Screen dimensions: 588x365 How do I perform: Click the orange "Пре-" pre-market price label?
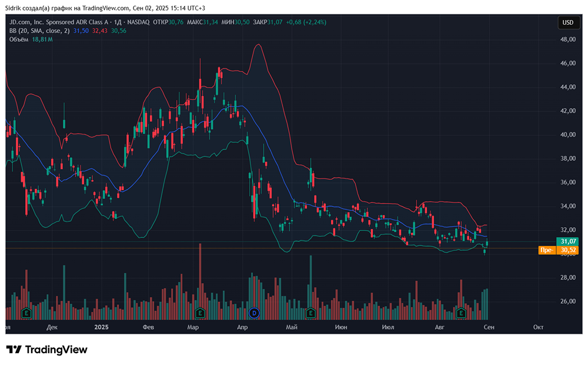[x=547, y=250]
